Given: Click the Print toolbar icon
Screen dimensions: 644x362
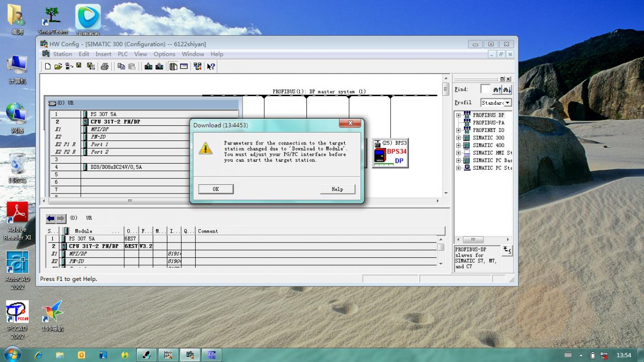Looking at the screenshot, I should coord(105,66).
